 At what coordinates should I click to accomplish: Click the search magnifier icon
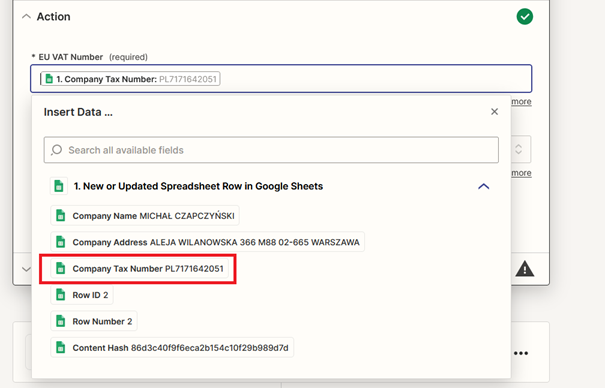(56, 150)
